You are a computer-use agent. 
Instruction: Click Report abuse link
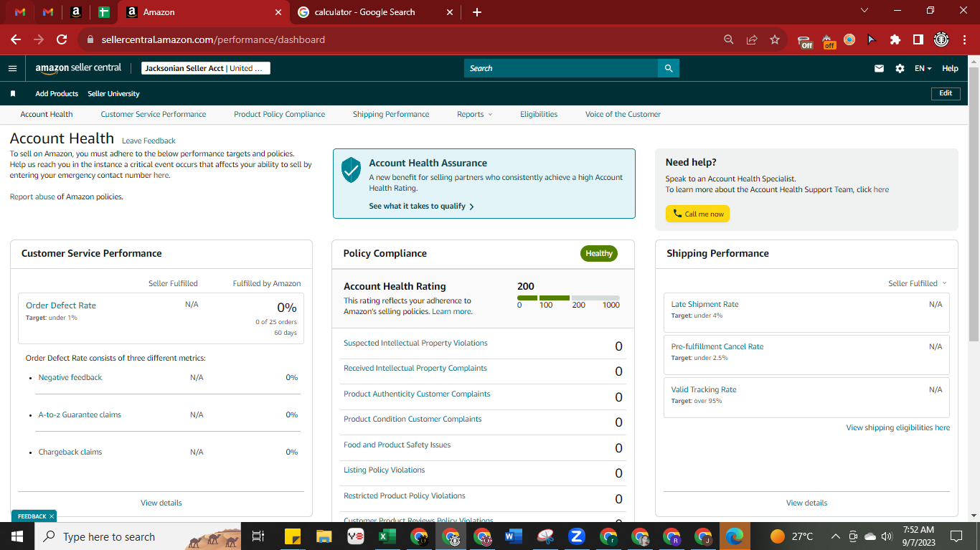tap(32, 196)
